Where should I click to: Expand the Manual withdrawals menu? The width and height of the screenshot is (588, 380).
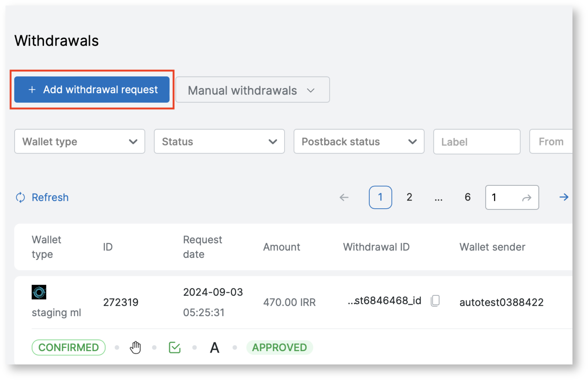coord(252,90)
